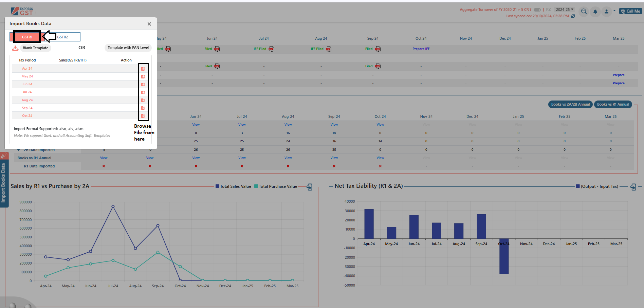Image resolution: width=644 pixels, height=308 pixels.
Task: Switch to the GSTR2 tab
Action: (x=62, y=37)
